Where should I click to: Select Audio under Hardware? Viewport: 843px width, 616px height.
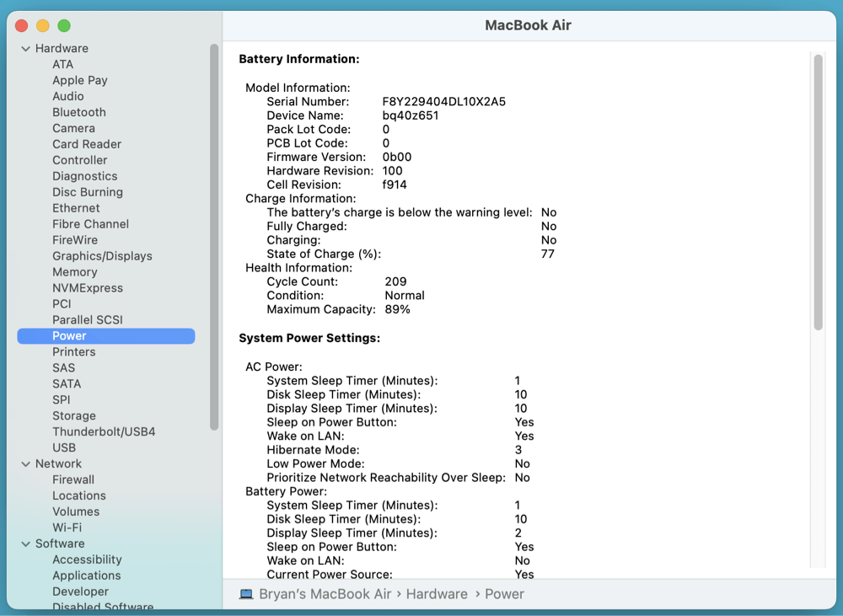68,96
